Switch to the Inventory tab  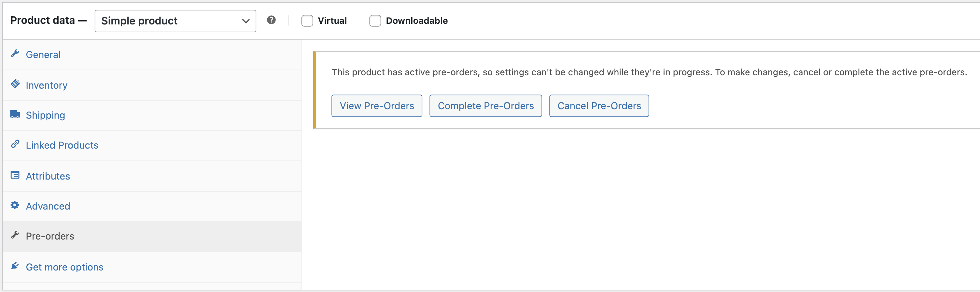coord(47,85)
